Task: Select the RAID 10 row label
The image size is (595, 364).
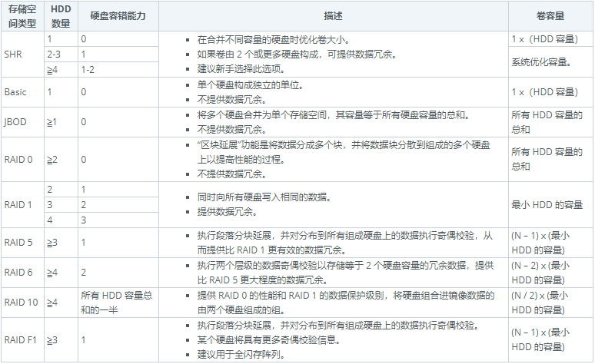Action: pos(22,303)
